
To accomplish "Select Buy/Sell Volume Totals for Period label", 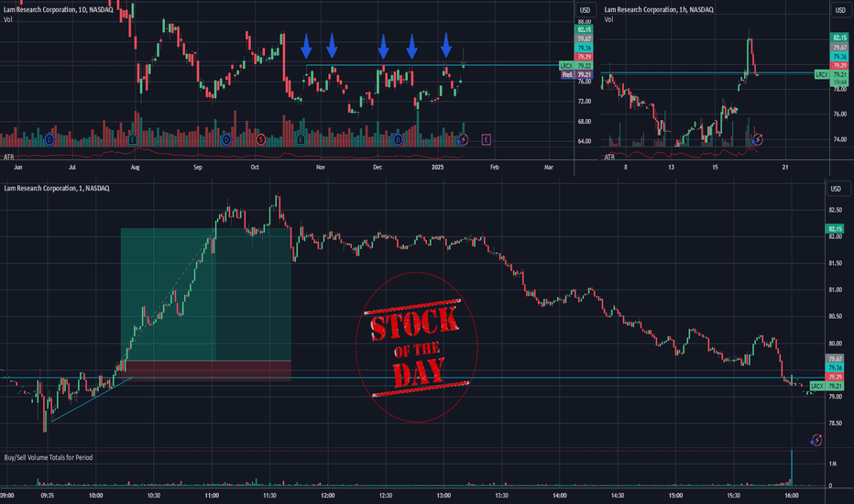I will [49, 457].
